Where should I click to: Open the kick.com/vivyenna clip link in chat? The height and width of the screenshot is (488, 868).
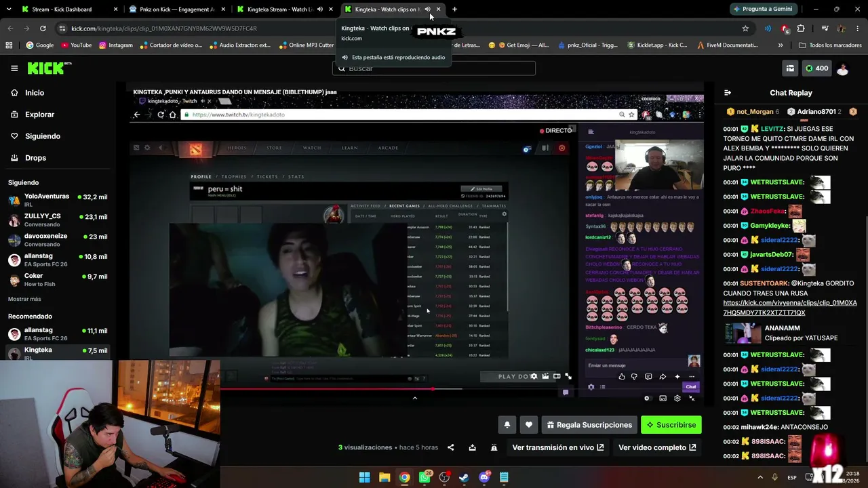tap(790, 308)
